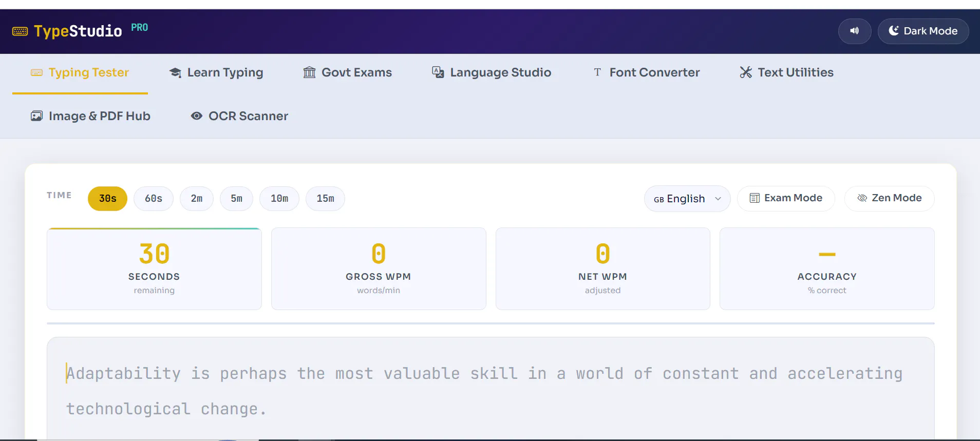980x441 pixels.
Task: Click the progress bar above the passage
Action: 491,323
